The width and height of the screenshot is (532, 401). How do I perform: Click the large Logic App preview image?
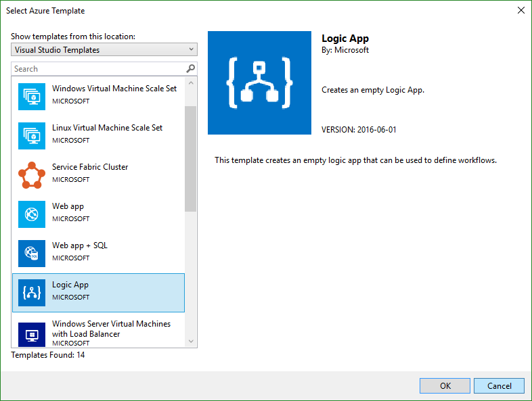coord(260,82)
